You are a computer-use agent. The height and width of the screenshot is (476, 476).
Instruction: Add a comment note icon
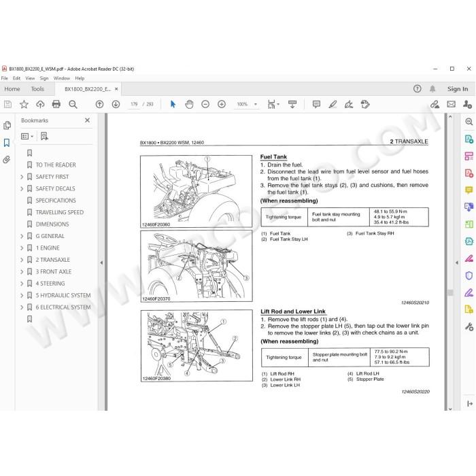pyautogui.click(x=316, y=105)
